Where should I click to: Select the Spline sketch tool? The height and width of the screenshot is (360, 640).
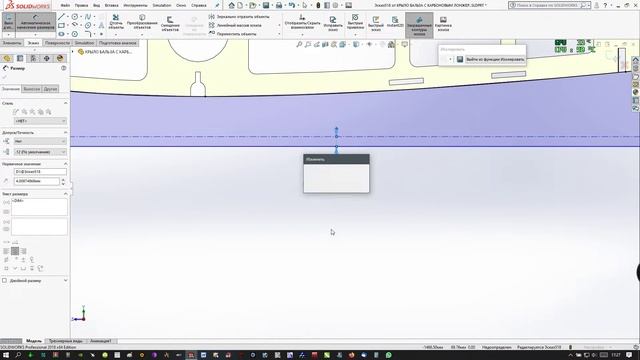pos(88,17)
